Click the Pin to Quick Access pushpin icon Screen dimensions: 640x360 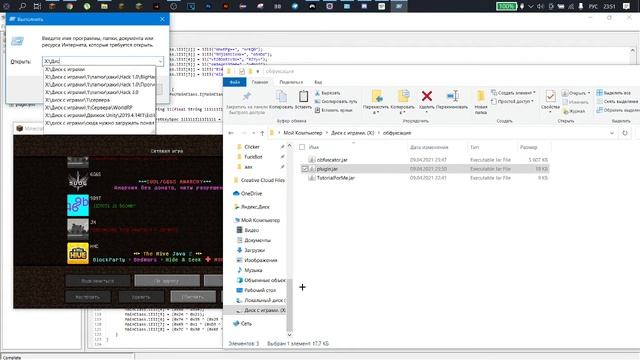(247, 96)
